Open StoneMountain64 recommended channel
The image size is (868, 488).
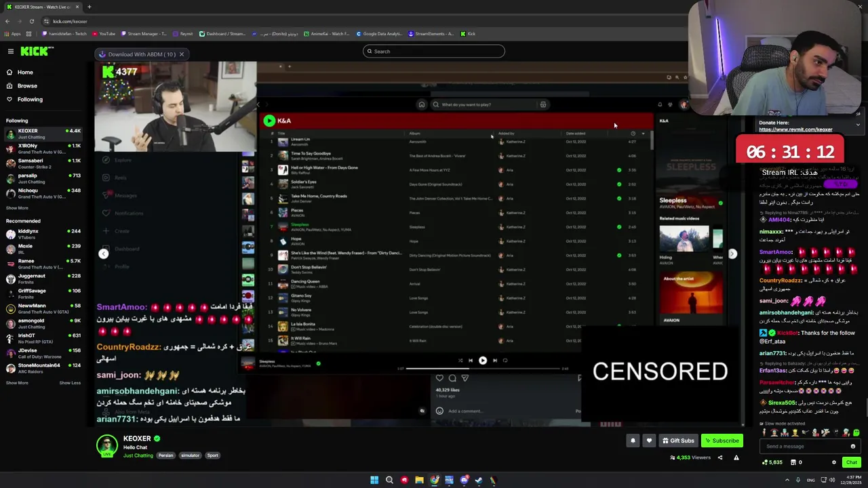(x=42, y=368)
